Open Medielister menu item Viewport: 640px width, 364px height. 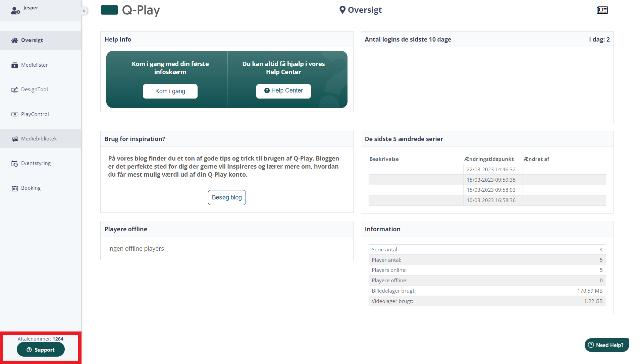(41, 65)
